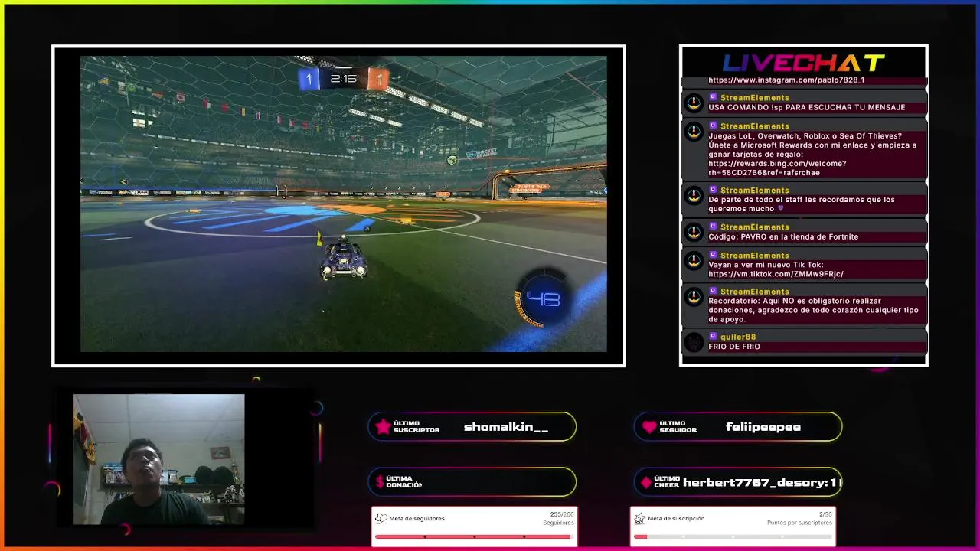Click the follower name feliipeepee
Viewport: 980px width, 551px height.
(763, 427)
